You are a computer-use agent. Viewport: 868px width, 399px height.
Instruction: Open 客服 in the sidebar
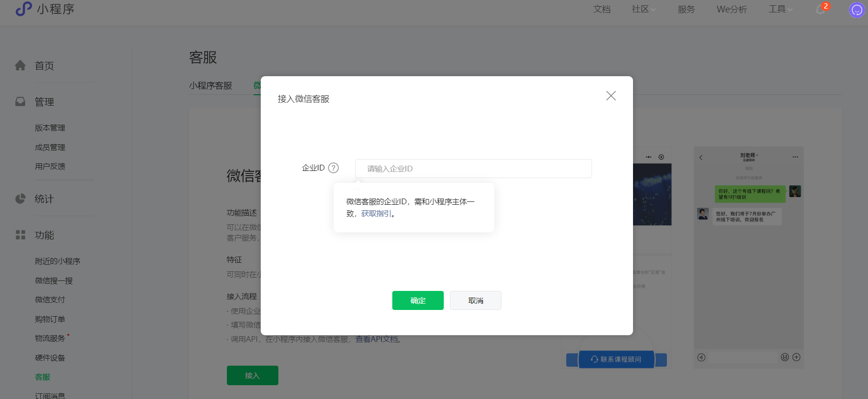42,377
